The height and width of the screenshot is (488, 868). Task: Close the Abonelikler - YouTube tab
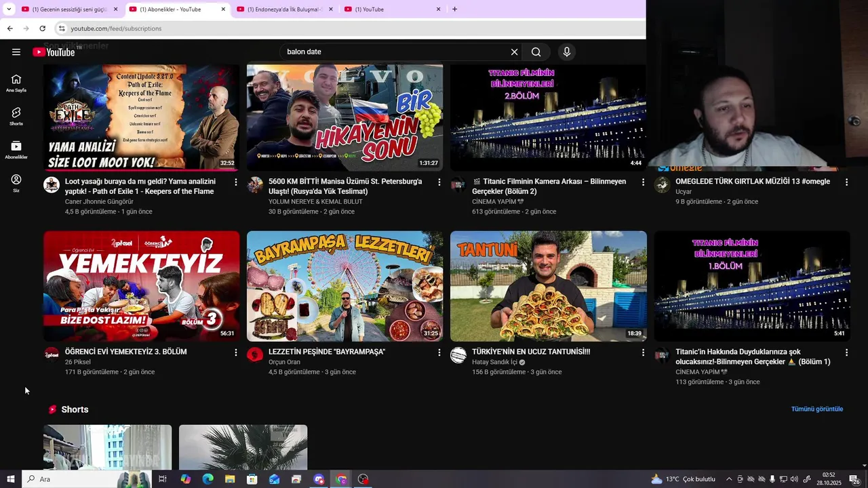[x=223, y=9]
